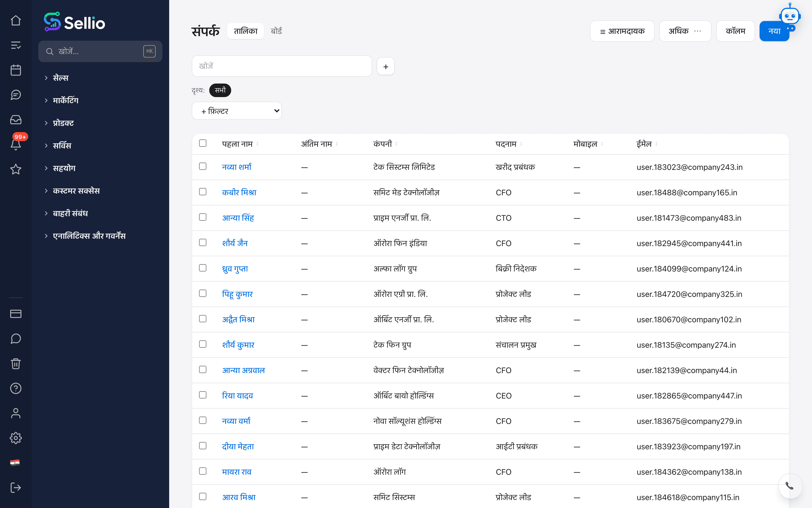Viewport: 812px width, 508px height.
Task: Open notifications bell with 99+ badge
Action: point(16,144)
